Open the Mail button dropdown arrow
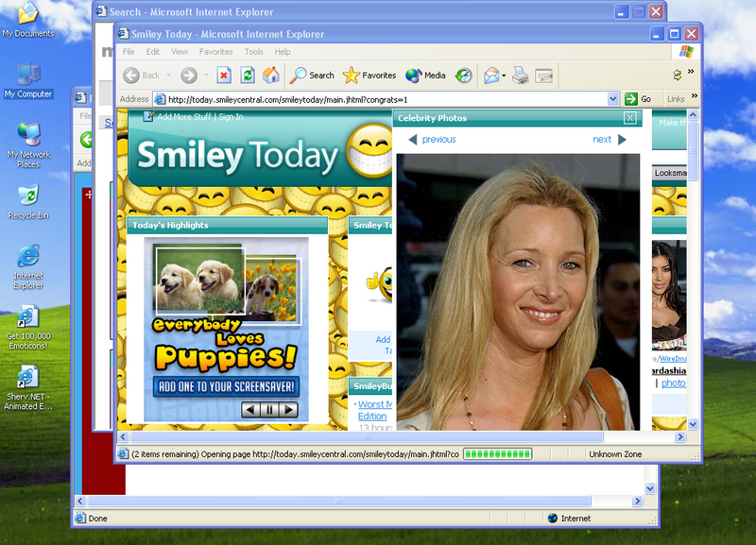The image size is (756, 545). tap(504, 76)
